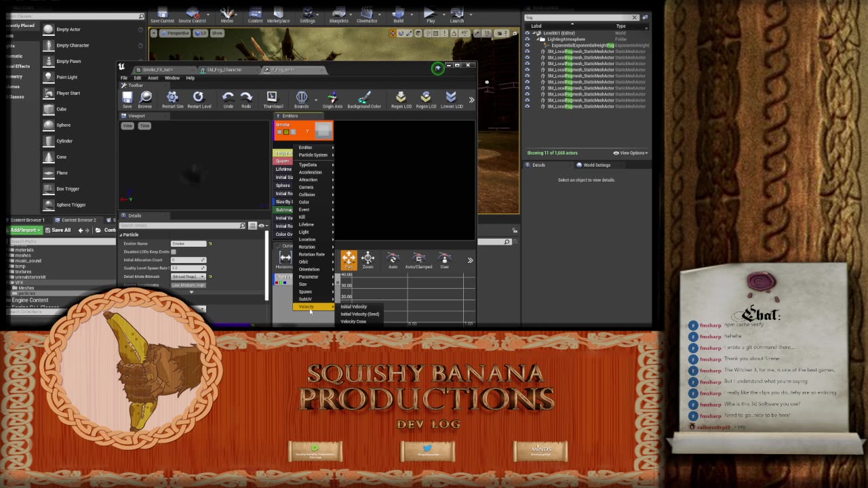Click the Play icon in main toolbar
The width and height of the screenshot is (868, 488).
(x=430, y=15)
